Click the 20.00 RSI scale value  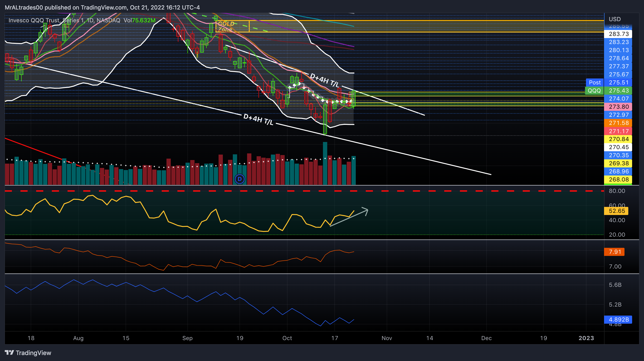pos(617,235)
